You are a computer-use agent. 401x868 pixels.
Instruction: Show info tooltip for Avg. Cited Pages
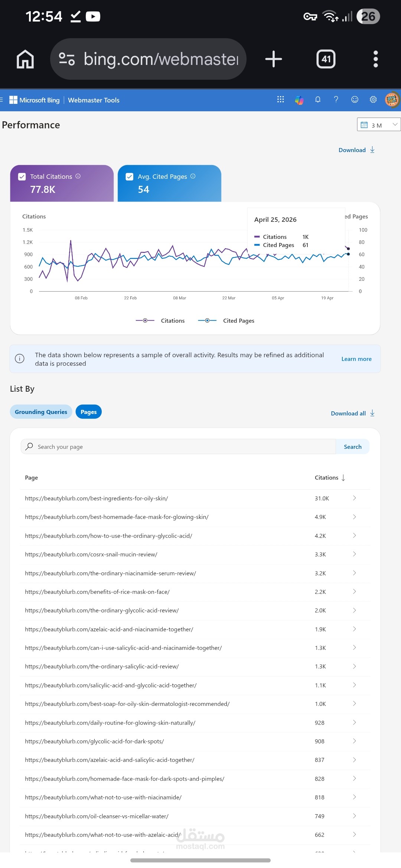point(193,176)
